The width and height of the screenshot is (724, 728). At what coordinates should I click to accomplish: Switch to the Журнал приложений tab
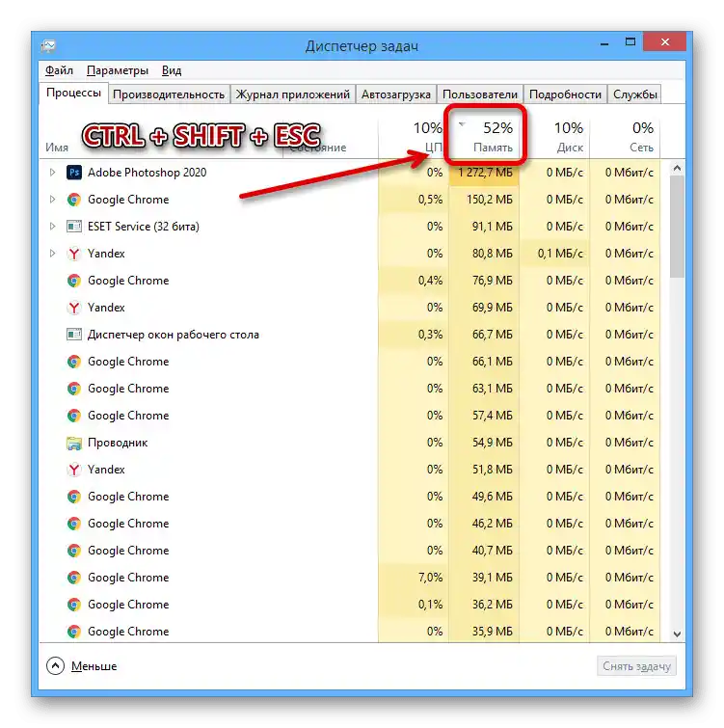coord(293,94)
